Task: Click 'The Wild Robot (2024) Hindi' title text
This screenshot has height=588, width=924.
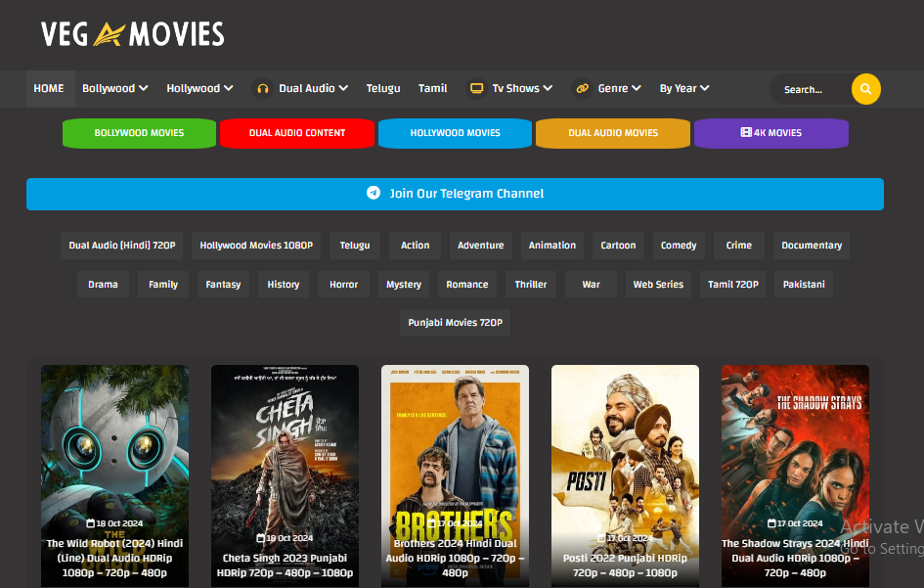Action: [x=115, y=543]
